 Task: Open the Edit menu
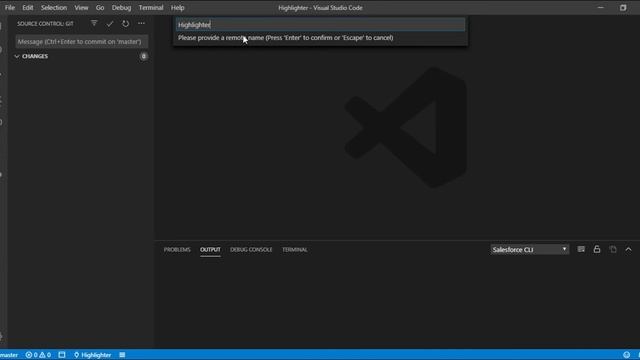coord(28,8)
